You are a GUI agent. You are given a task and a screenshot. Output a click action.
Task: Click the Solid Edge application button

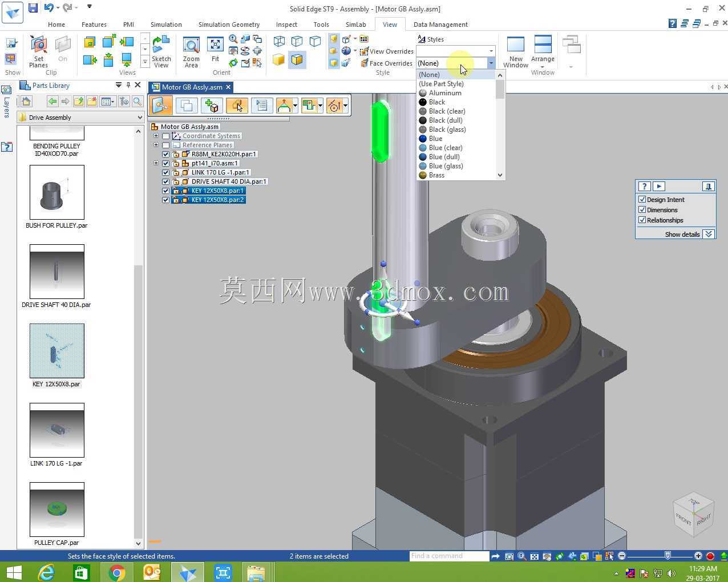click(x=12, y=12)
